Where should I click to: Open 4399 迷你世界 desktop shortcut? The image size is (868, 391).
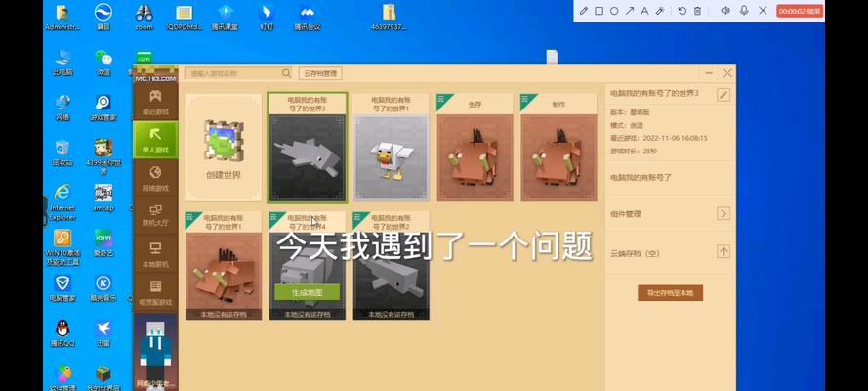click(x=103, y=155)
